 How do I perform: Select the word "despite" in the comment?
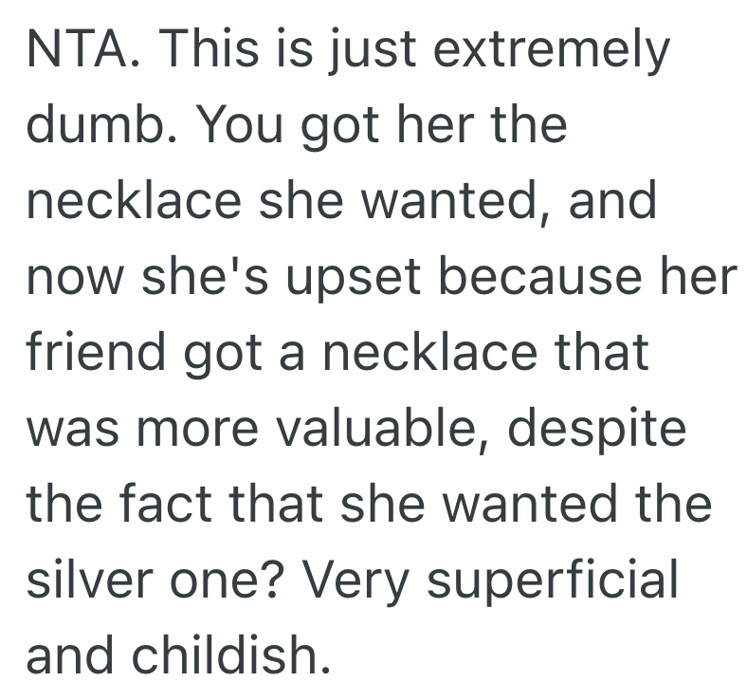[595, 426]
